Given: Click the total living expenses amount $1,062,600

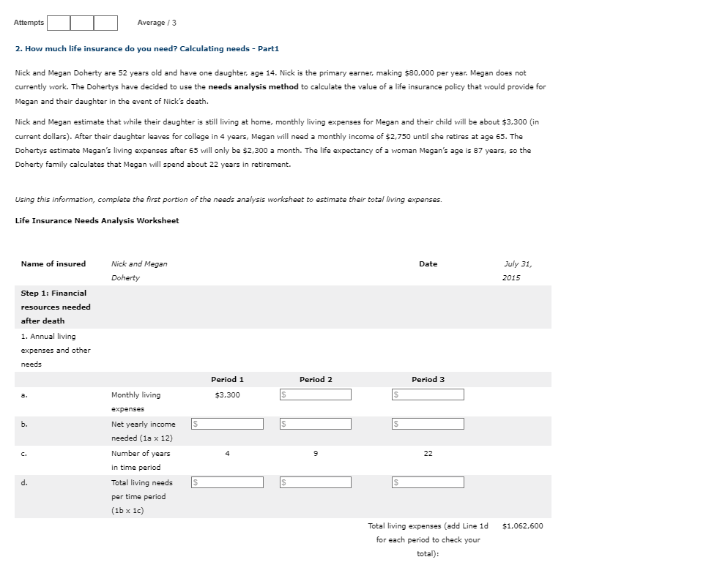Looking at the screenshot, I should pos(521,525).
